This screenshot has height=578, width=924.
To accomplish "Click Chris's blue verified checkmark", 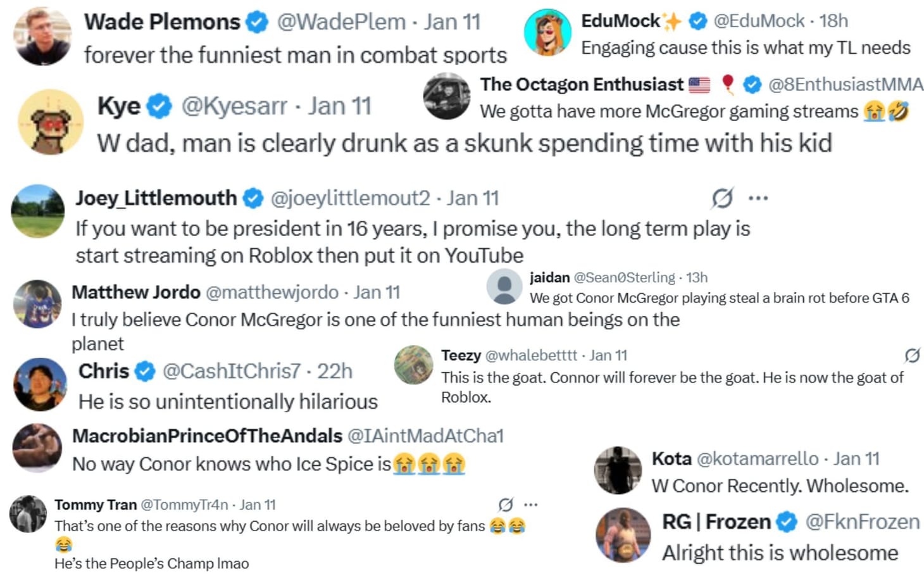I will tap(144, 371).
